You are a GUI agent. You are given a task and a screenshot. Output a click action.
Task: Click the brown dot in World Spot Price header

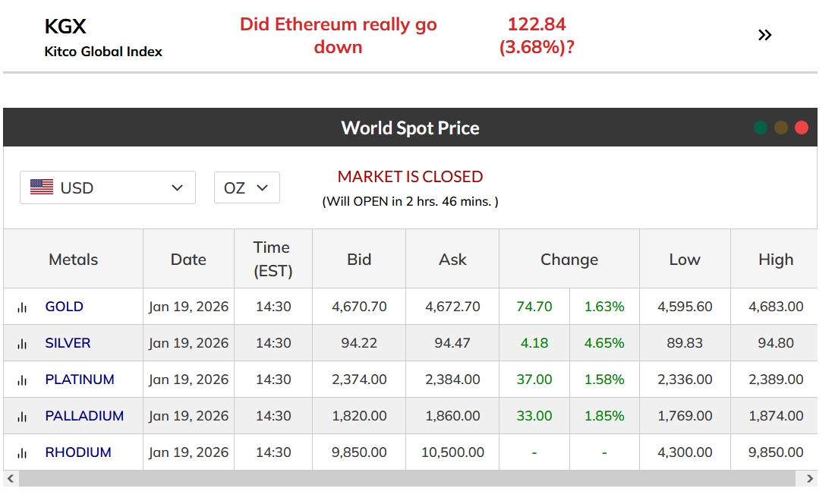tap(781, 128)
